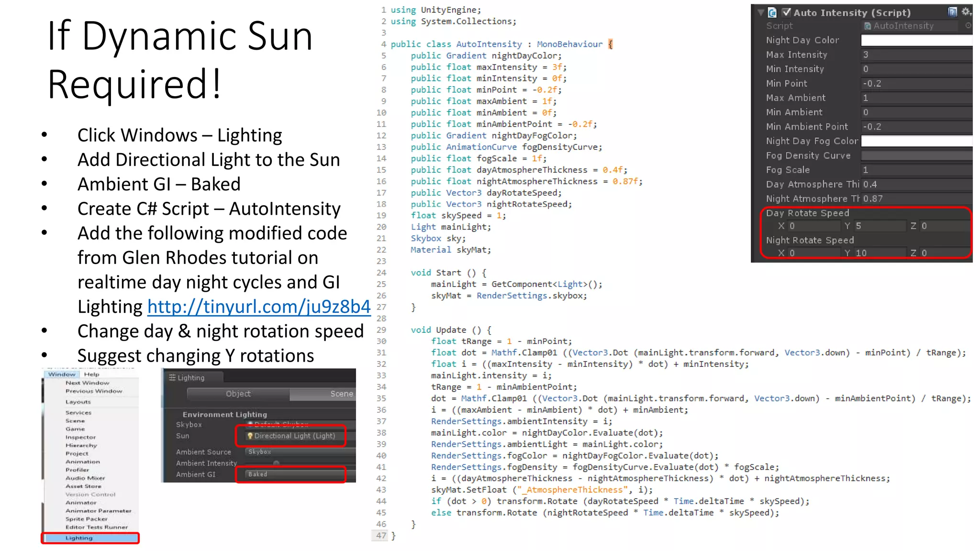This screenshot has width=980, height=551.
Task: Choose Animator Parameter from Window menu
Action: coord(99,511)
